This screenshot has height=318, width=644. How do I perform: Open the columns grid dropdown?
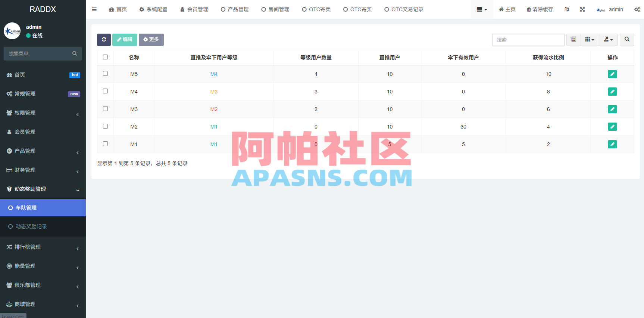[x=590, y=40]
